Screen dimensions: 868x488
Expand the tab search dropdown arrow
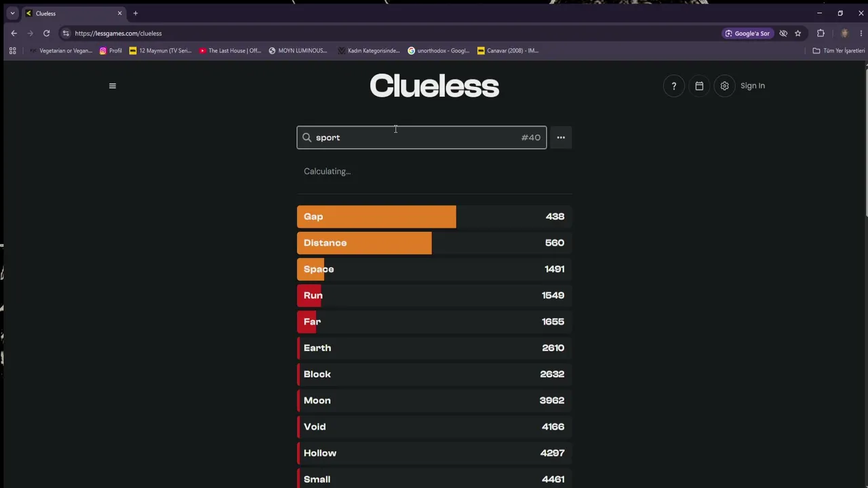tap(12, 13)
